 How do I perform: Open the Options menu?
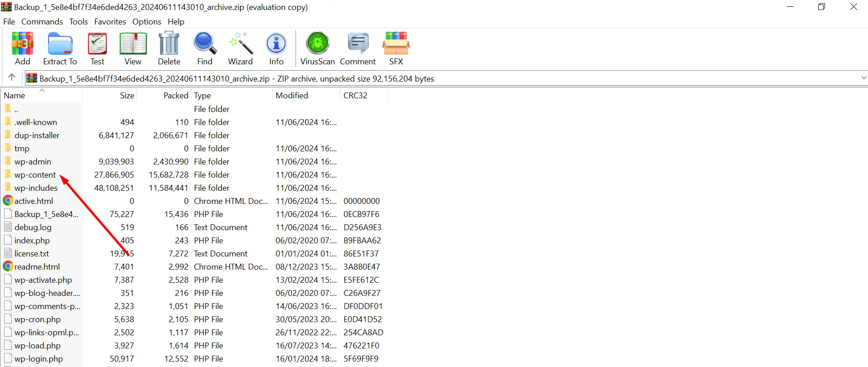coord(147,22)
